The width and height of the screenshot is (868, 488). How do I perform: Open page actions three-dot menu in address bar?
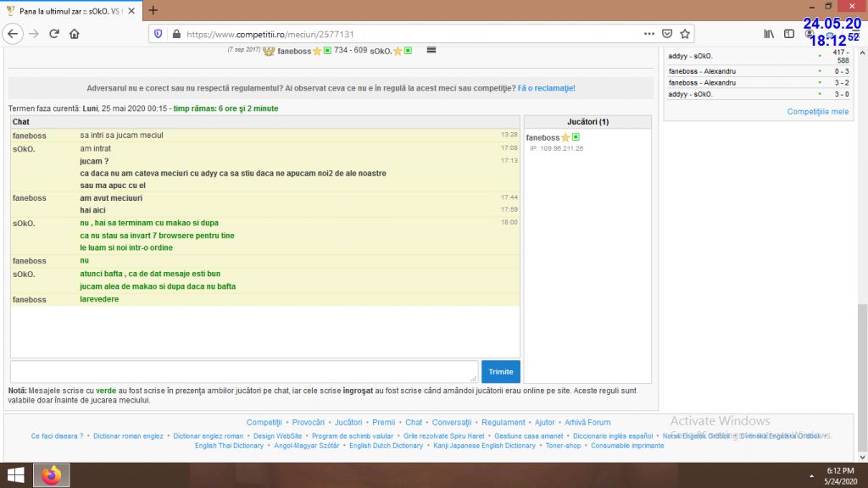(648, 34)
